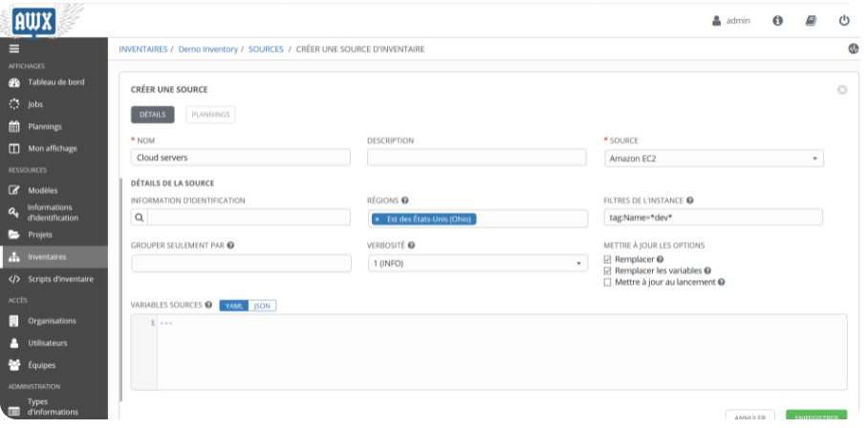This screenshot has height=428, width=868.
Task: Open the SOURCE dropdown Amazon EC2
Action: (713, 159)
